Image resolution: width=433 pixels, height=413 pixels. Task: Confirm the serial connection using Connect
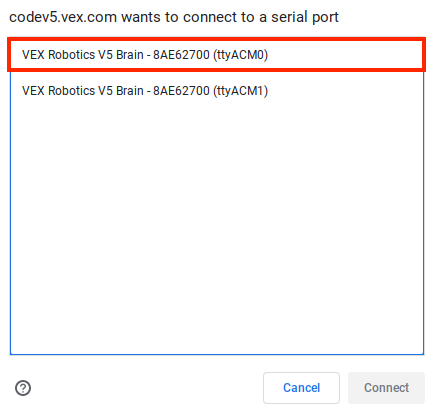point(386,388)
